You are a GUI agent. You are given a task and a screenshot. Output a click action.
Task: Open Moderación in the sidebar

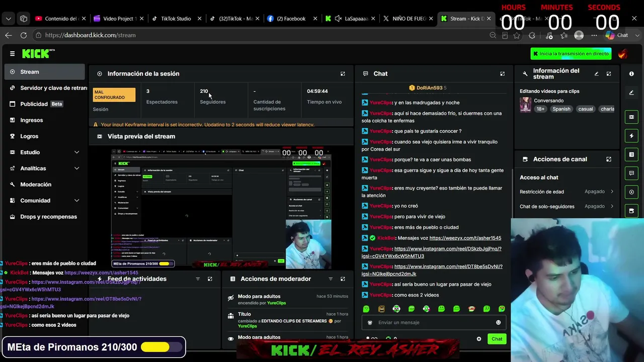44,185
